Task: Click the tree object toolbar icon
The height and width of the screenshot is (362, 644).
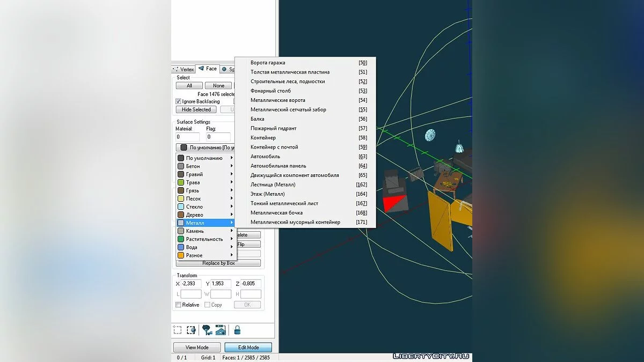Action: tap(207, 330)
